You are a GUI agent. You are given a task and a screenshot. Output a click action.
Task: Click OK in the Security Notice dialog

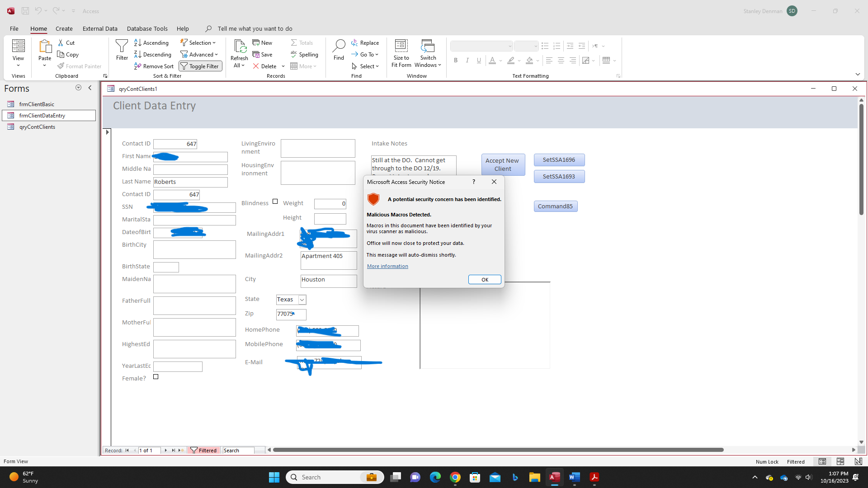click(x=484, y=280)
